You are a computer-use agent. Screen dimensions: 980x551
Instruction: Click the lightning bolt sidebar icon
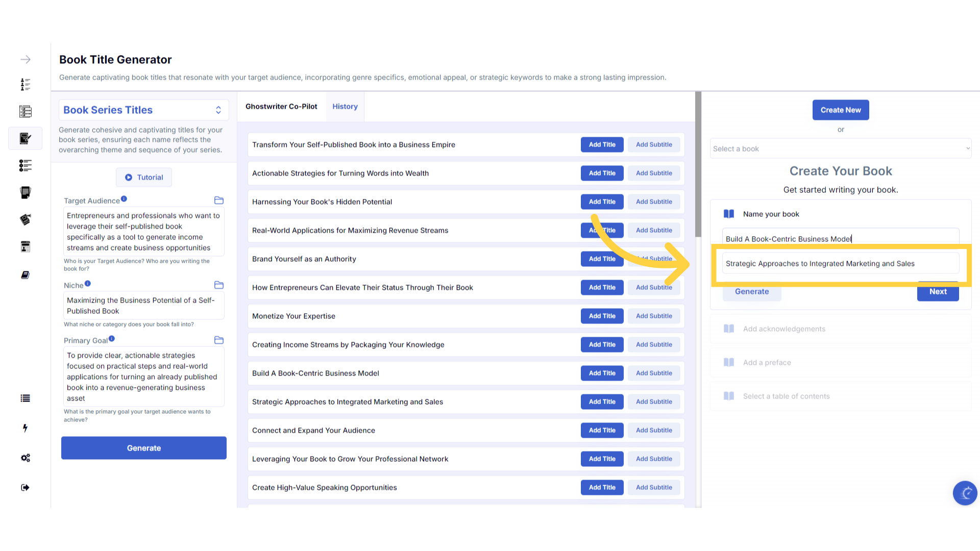(25, 428)
